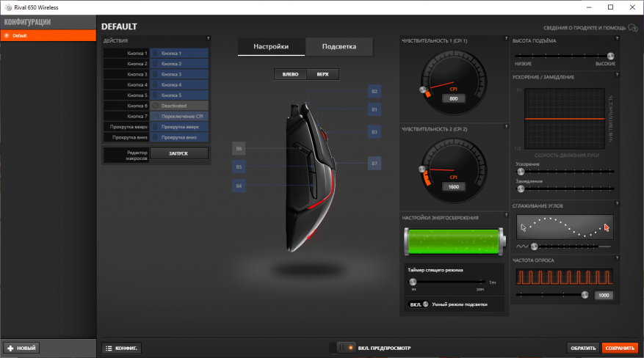The width and height of the screenshot is (644, 358).
Task: Click acceleration curve graph
Action: (x=565, y=119)
